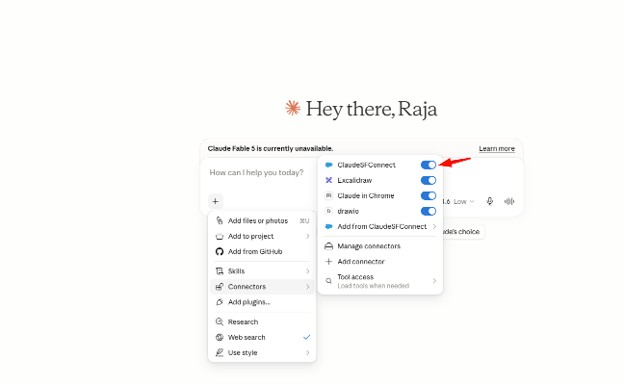
Task: Click the ClaudeSFConnect label
Action: coord(367,165)
